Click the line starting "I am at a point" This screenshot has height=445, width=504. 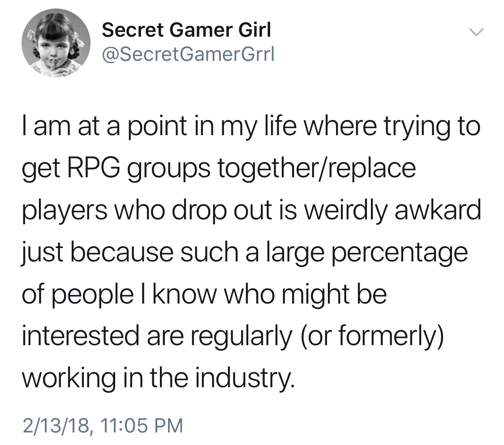(251, 127)
